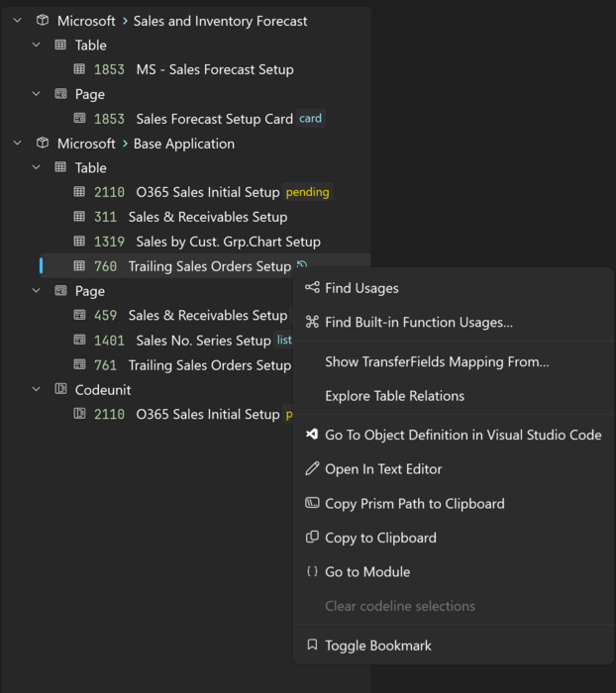The width and height of the screenshot is (616, 693).
Task: Click the Codeunit group icon
Action: click(60, 389)
